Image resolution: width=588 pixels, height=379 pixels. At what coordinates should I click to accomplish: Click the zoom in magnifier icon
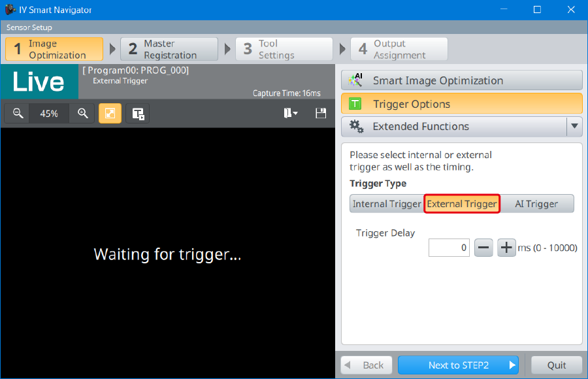coord(83,113)
